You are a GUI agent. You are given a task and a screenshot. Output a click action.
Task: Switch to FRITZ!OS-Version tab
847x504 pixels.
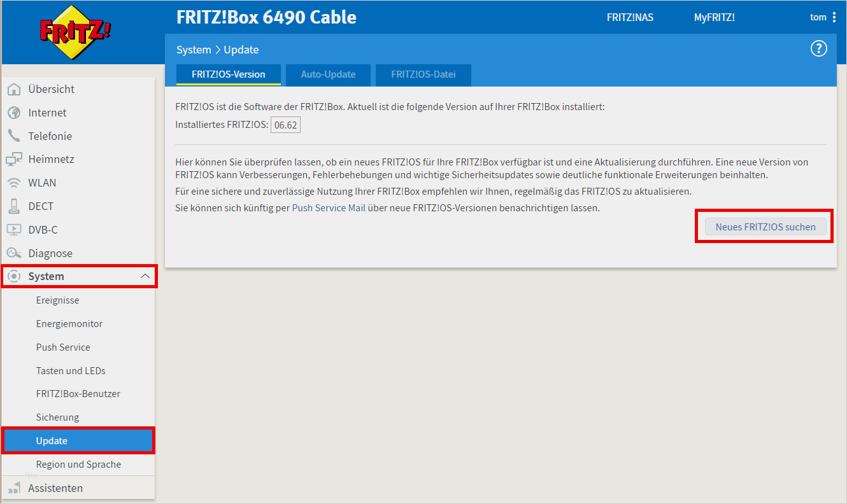coord(229,74)
